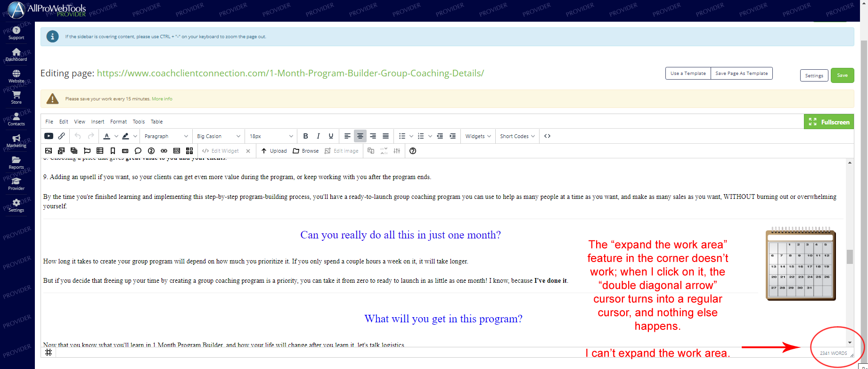Click the insert image icon
Image resolution: width=868 pixels, height=369 pixels.
pos(49,151)
